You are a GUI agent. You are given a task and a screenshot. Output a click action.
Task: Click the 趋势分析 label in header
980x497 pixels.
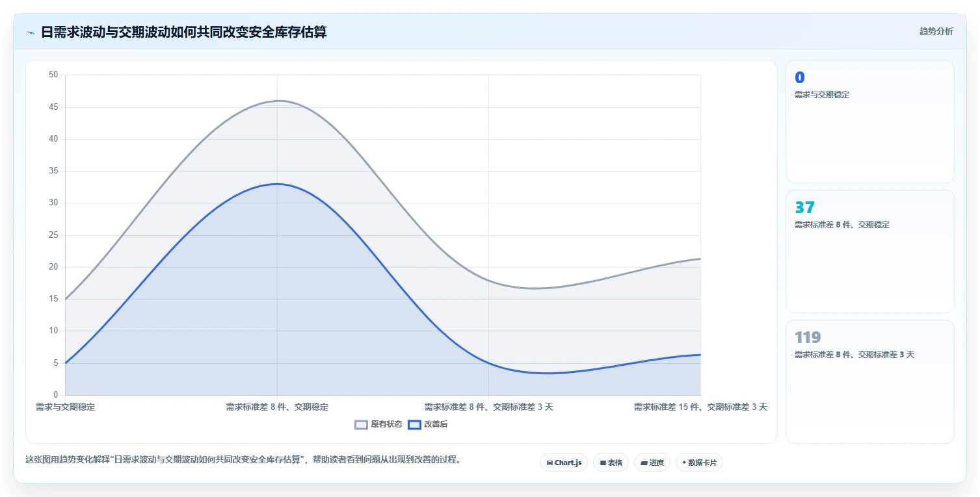tap(936, 32)
